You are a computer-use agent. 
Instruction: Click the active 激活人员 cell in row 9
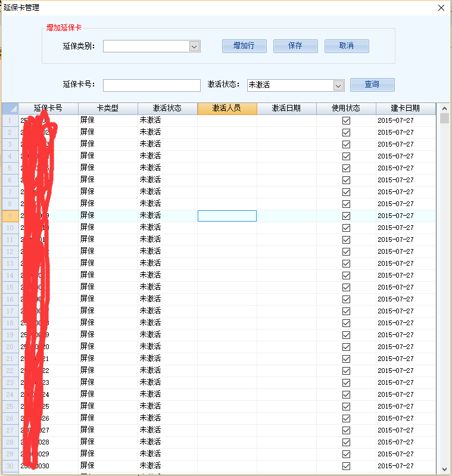click(x=227, y=216)
